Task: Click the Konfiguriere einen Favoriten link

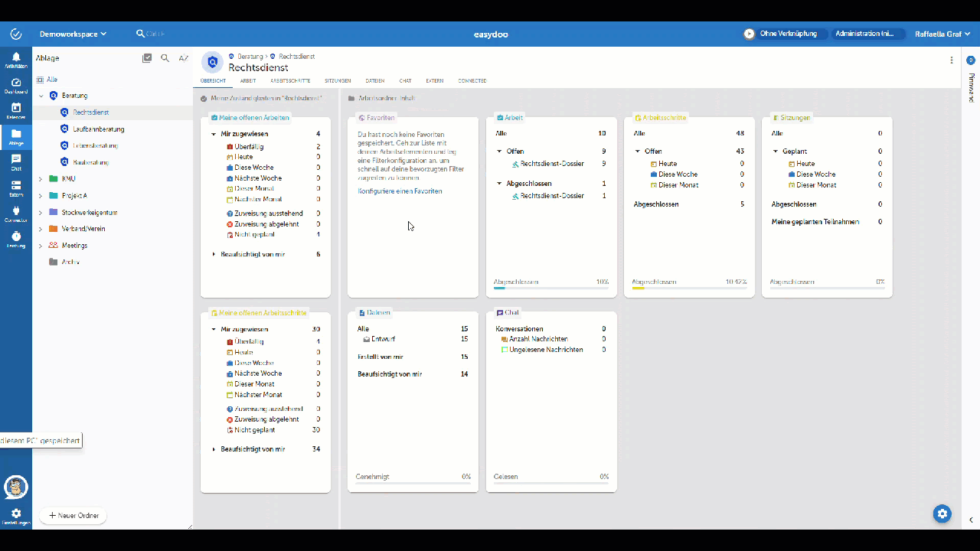Action: pos(400,191)
